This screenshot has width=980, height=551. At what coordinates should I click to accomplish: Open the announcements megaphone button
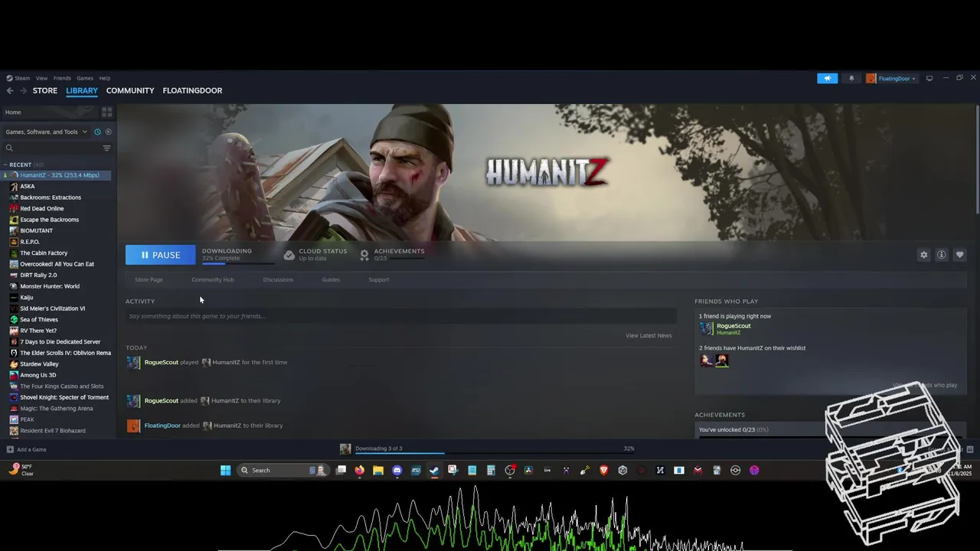point(827,78)
